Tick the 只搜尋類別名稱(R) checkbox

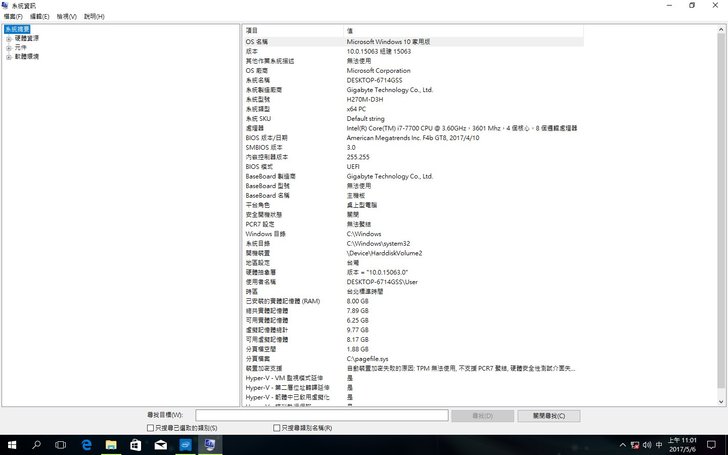pos(277,428)
